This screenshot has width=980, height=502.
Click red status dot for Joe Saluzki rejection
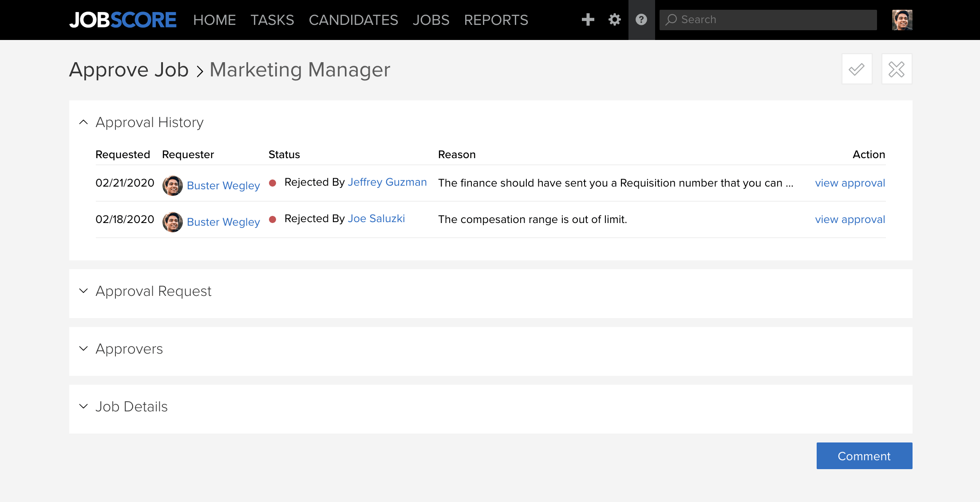pyautogui.click(x=273, y=219)
